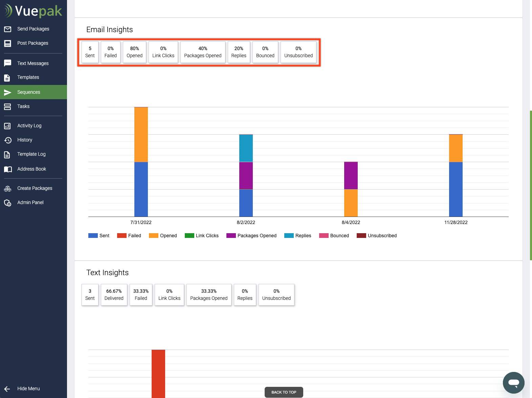The height and width of the screenshot is (398, 532).
Task: Open the chat support bubble
Action: click(513, 383)
